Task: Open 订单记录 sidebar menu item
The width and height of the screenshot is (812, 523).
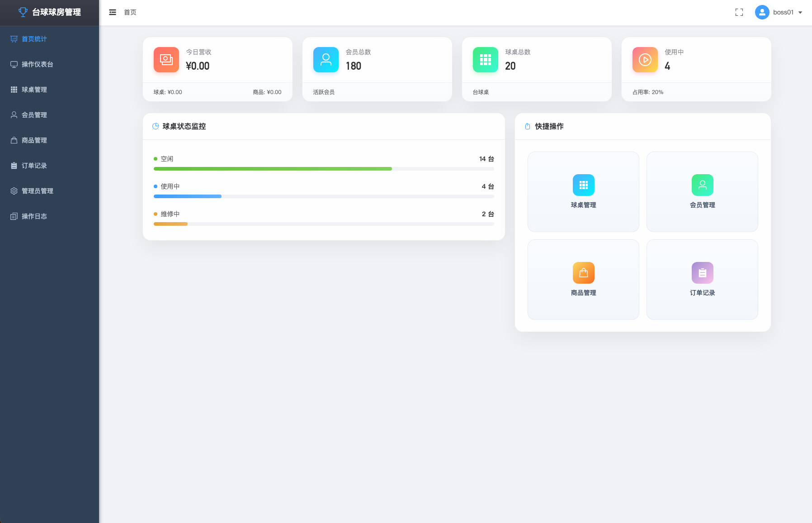Action: (49, 166)
